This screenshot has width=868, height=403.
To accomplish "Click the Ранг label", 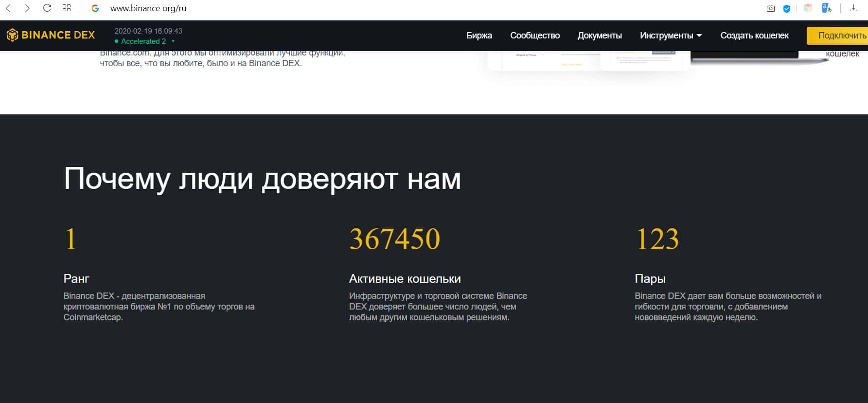I will pos(76,279).
